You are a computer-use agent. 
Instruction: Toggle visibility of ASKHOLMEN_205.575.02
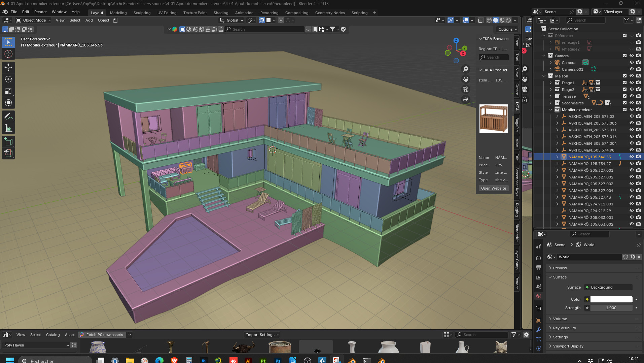pos(632,117)
